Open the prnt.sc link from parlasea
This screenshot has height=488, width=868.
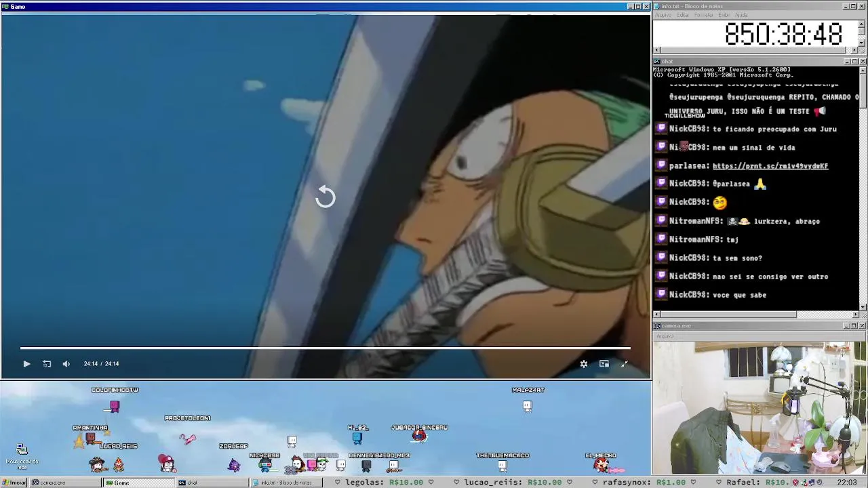(770, 166)
